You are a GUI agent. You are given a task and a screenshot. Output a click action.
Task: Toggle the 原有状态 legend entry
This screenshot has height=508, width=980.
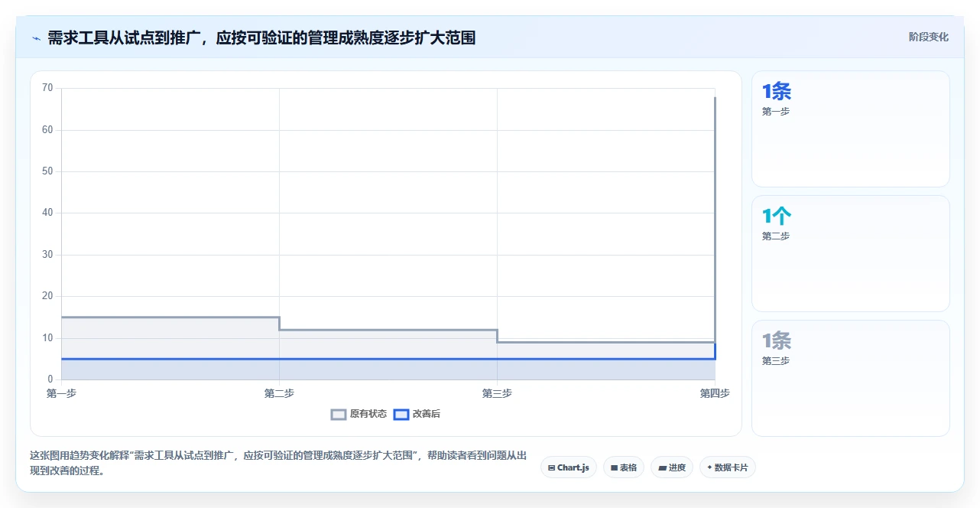[359, 414]
